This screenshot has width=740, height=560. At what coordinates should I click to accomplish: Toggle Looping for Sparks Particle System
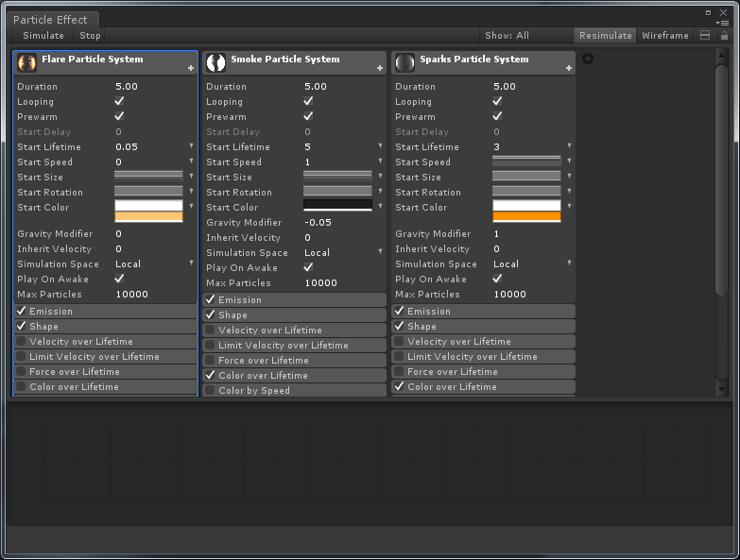(x=497, y=101)
